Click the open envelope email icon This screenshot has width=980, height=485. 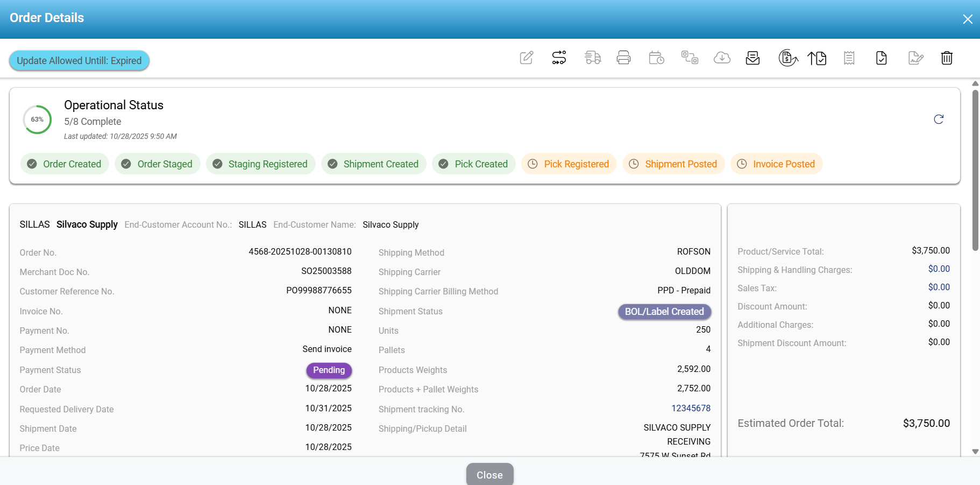coord(752,58)
